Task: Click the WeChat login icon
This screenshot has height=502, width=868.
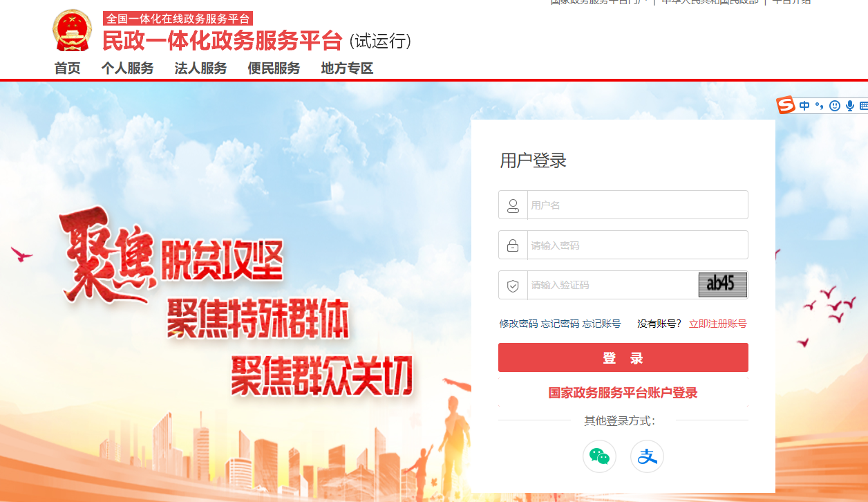Action: click(599, 456)
